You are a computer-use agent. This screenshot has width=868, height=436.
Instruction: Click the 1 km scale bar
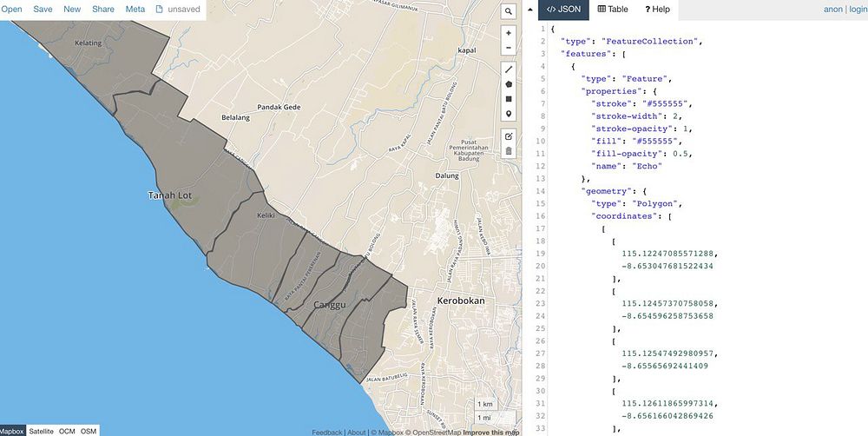pyautogui.click(x=485, y=404)
